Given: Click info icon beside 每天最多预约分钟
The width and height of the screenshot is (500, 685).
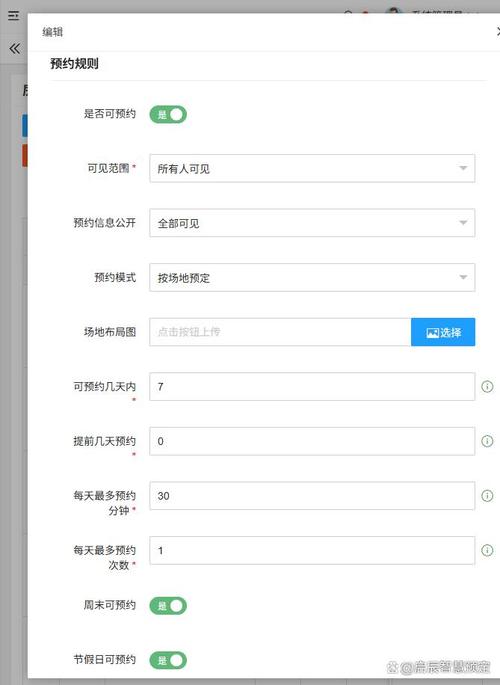Looking at the screenshot, I should 487,496.
